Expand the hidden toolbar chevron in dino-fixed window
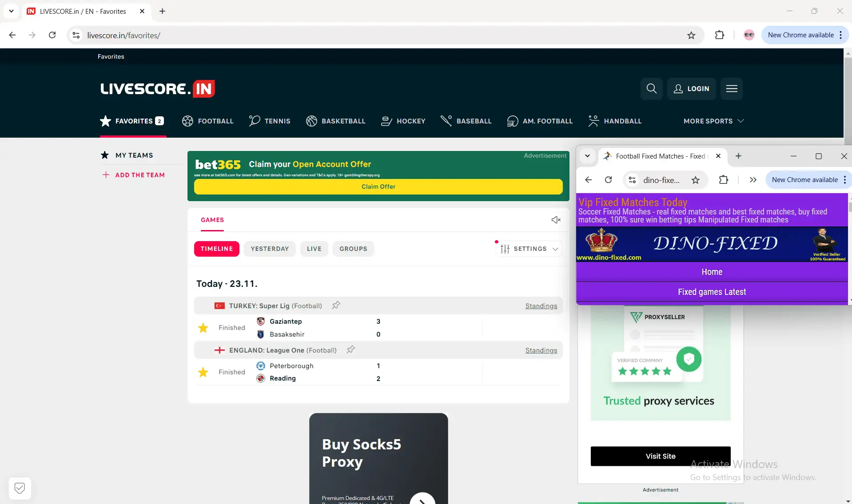 point(753,180)
